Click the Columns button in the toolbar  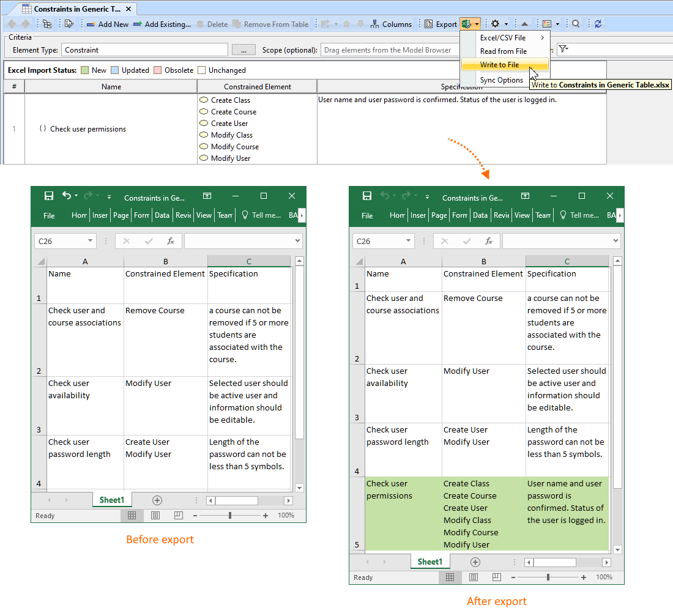pos(392,24)
